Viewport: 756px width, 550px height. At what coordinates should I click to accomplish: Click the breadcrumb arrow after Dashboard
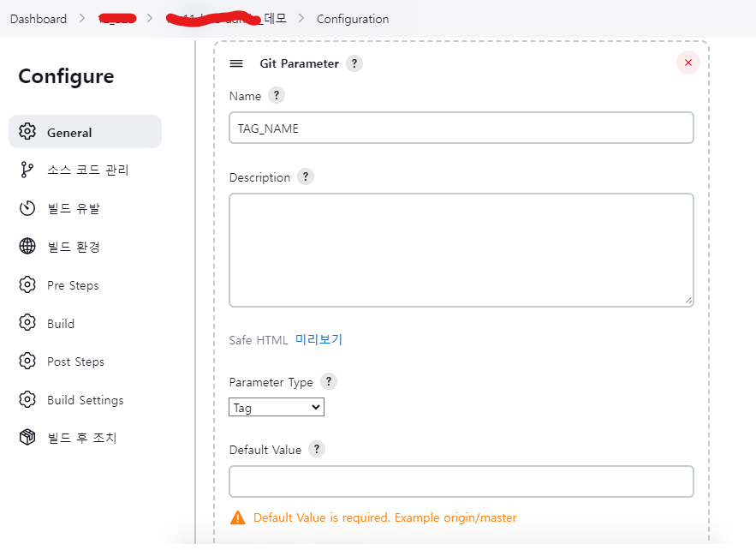(82, 18)
